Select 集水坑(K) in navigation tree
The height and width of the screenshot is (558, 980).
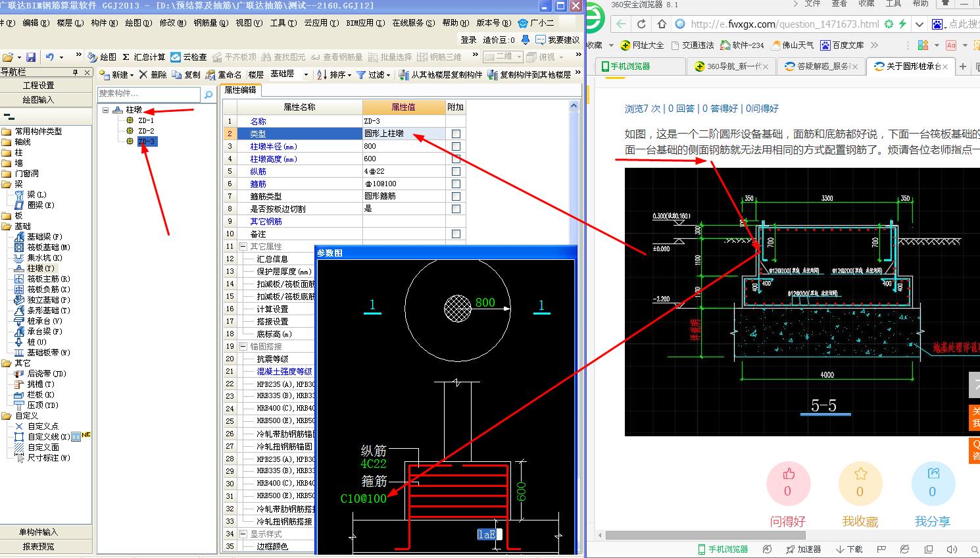45,257
